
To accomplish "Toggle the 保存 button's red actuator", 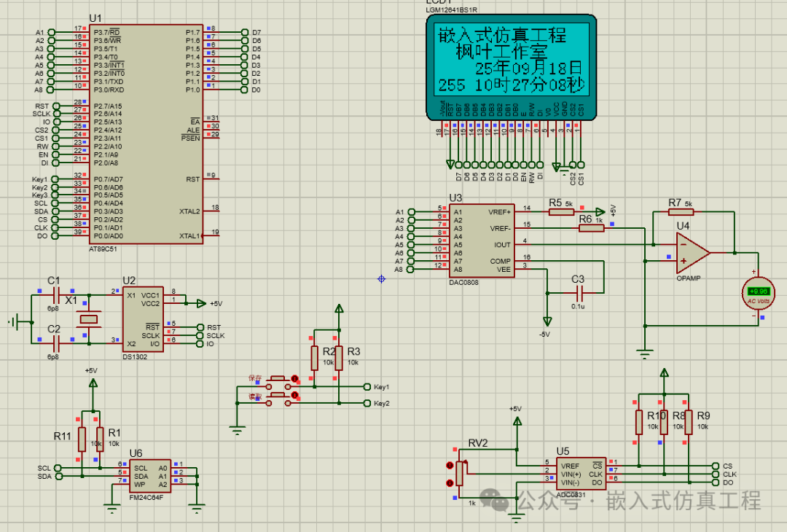I will pos(295,378).
